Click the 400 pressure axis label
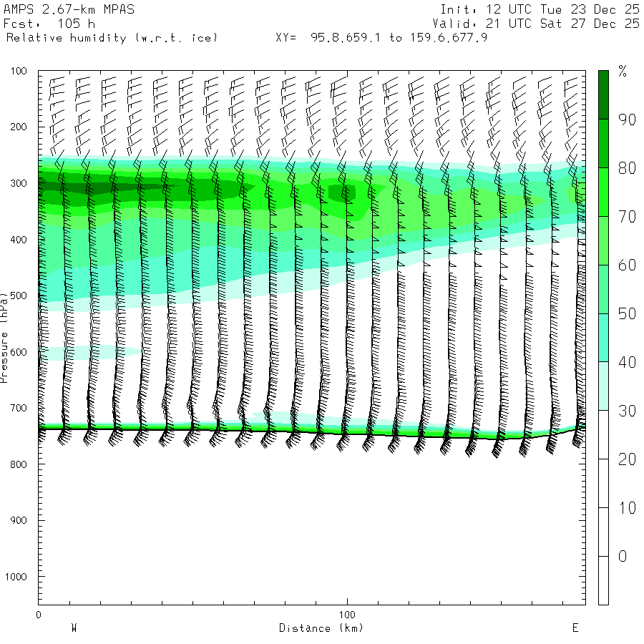Image resolution: width=644 pixels, height=644 pixels. point(19,240)
